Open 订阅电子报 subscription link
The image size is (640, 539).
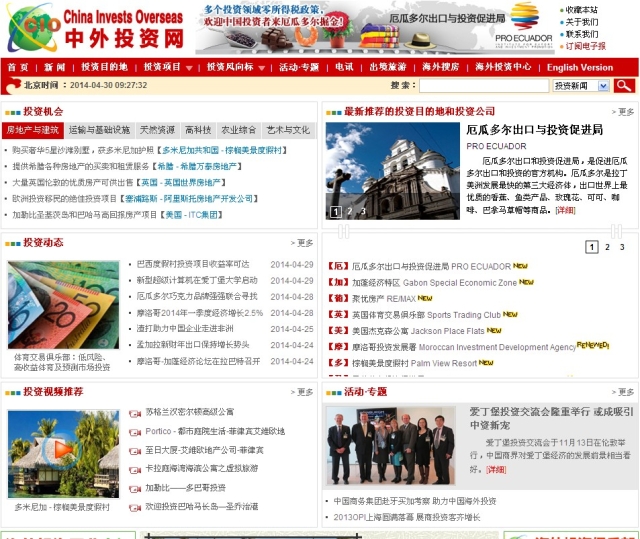point(585,46)
